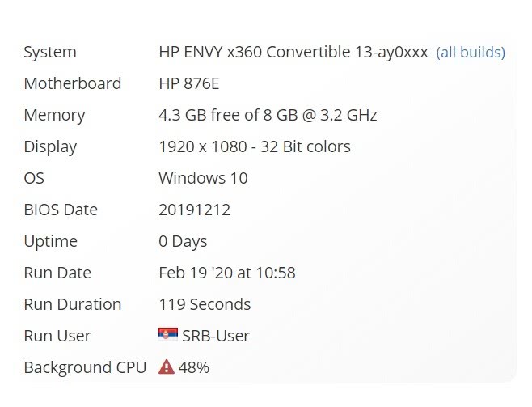
Task: Select the HP ENVY x360 Convertible system name
Action: [293, 53]
